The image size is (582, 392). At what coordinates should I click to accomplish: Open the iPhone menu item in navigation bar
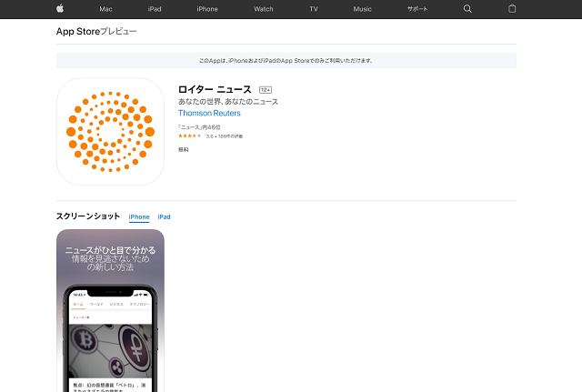(x=207, y=9)
